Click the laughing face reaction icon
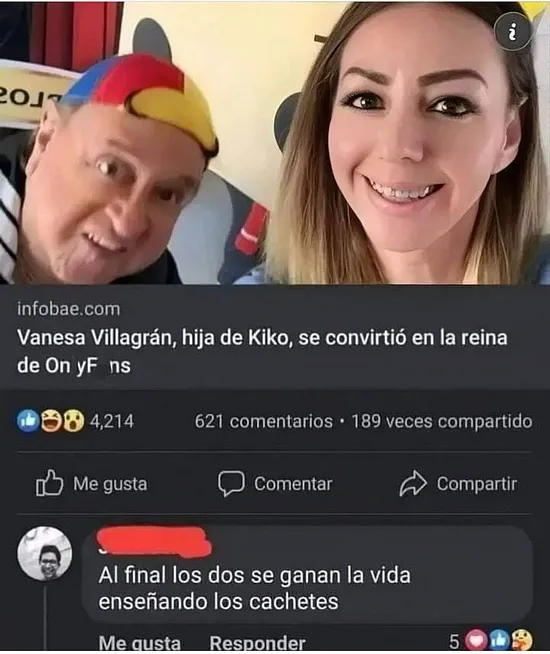This screenshot has width=550, height=654. [x=50, y=421]
